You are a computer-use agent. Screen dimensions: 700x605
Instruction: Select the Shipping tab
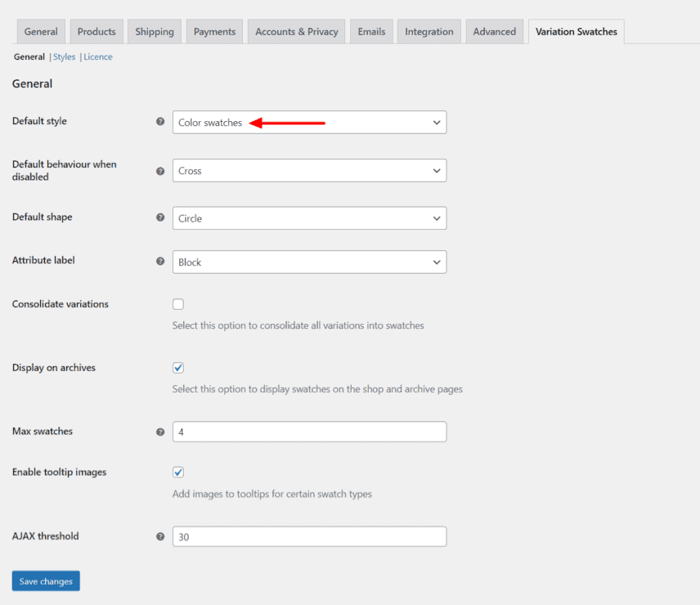[x=154, y=31]
